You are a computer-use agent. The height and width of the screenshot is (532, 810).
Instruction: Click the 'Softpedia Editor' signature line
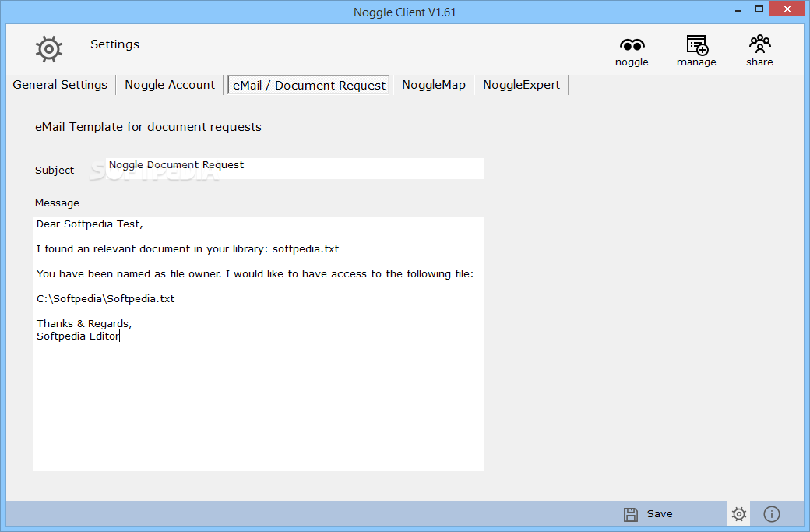click(x=78, y=336)
